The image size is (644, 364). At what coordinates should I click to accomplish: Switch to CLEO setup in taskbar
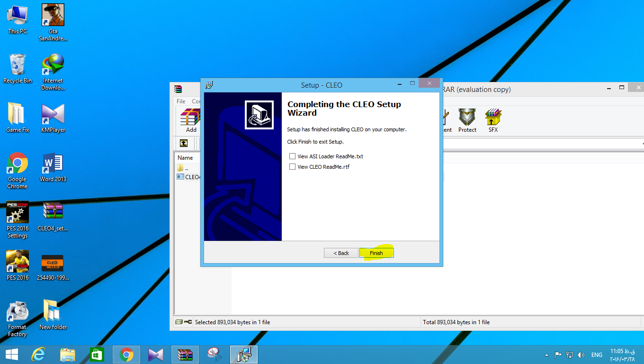click(x=244, y=355)
